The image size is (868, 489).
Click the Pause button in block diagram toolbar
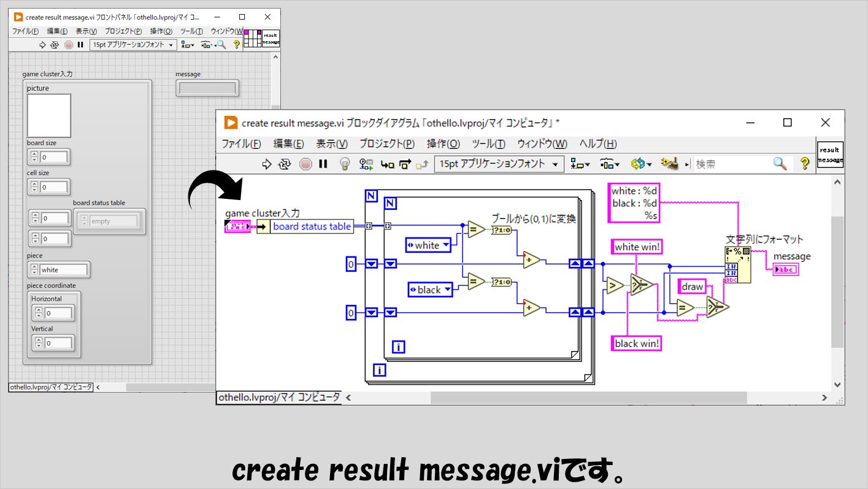pos(323,164)
